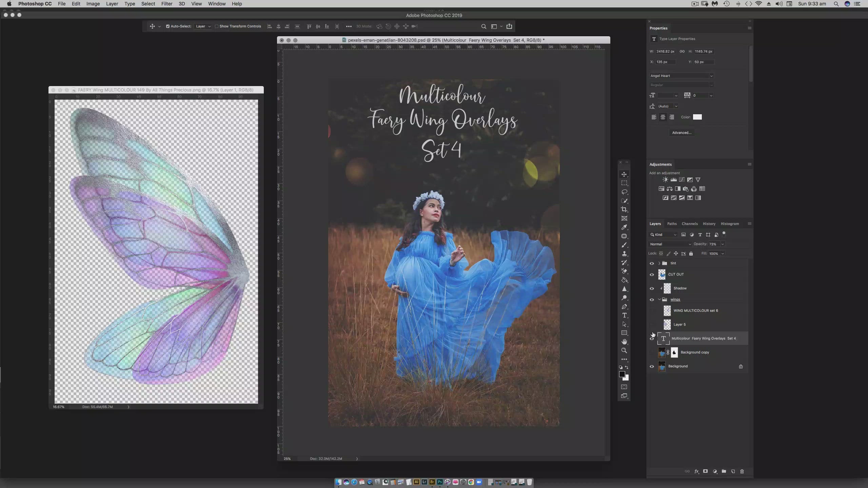Click the Add layer mask icon

click(x=705, y=471)
